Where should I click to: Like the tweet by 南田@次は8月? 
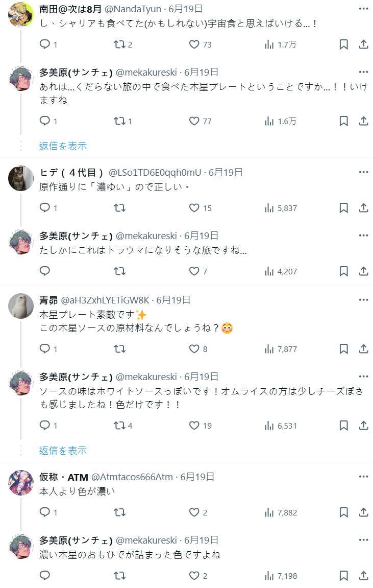(x=194, y=44)
